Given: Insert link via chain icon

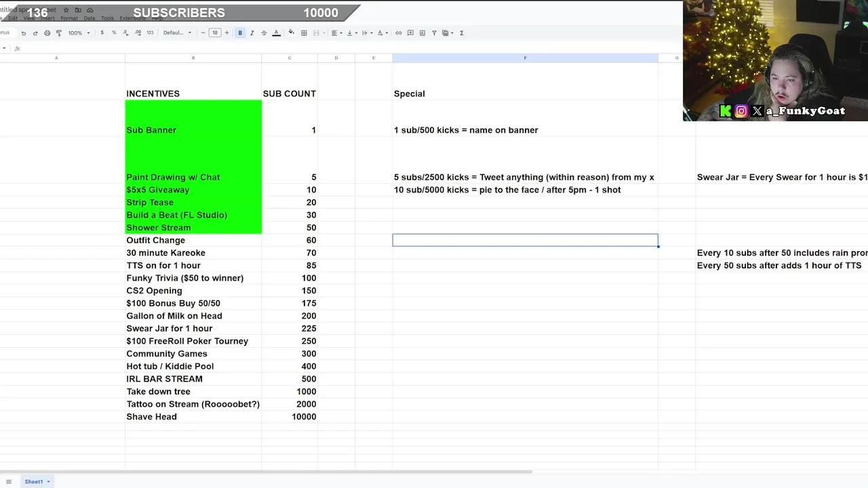Looking at the screenshot, I should pos(399,33).
